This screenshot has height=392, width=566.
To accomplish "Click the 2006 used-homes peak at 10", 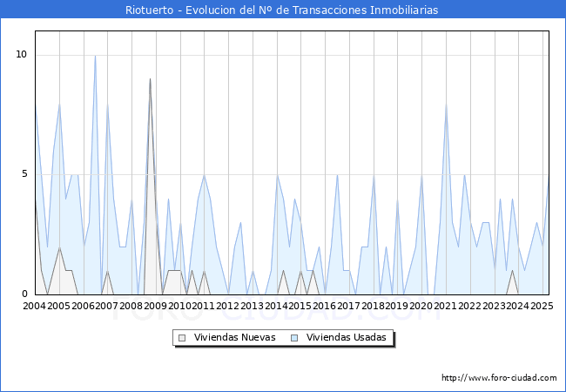I will (x=95, y=56).
